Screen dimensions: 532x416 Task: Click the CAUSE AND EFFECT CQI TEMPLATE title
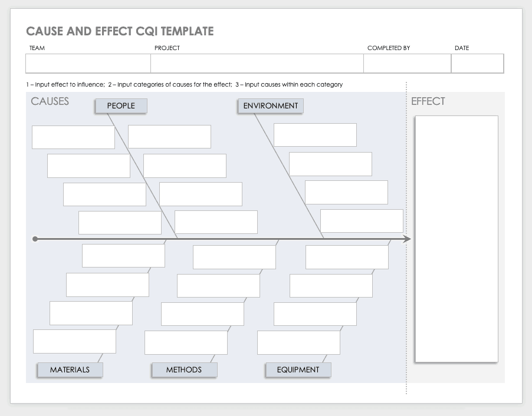pyautogui.click(x=120, y=31)
